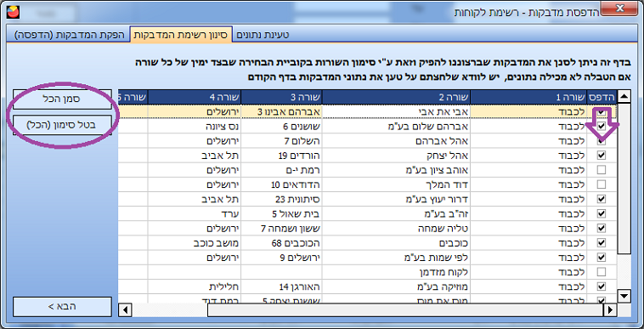
Task: Click vertical scrollbar down arrow
Action: pos(624,296)
